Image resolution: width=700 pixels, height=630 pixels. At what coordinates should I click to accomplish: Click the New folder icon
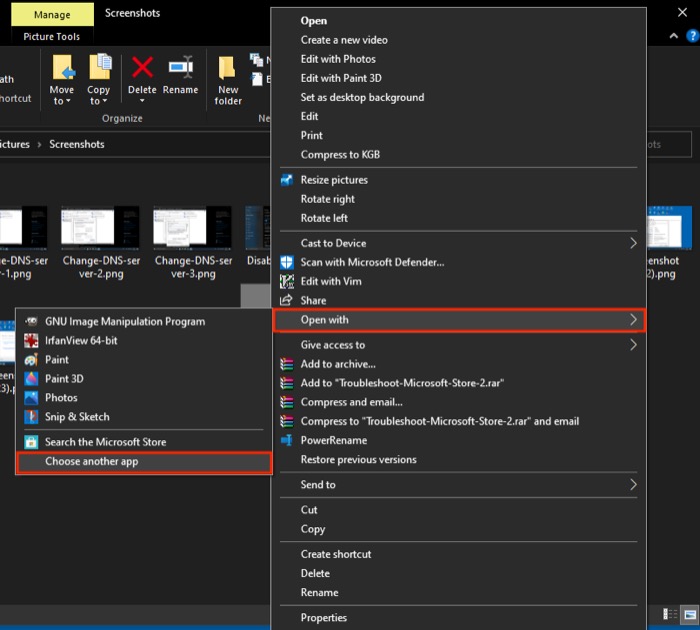[227, 67]
